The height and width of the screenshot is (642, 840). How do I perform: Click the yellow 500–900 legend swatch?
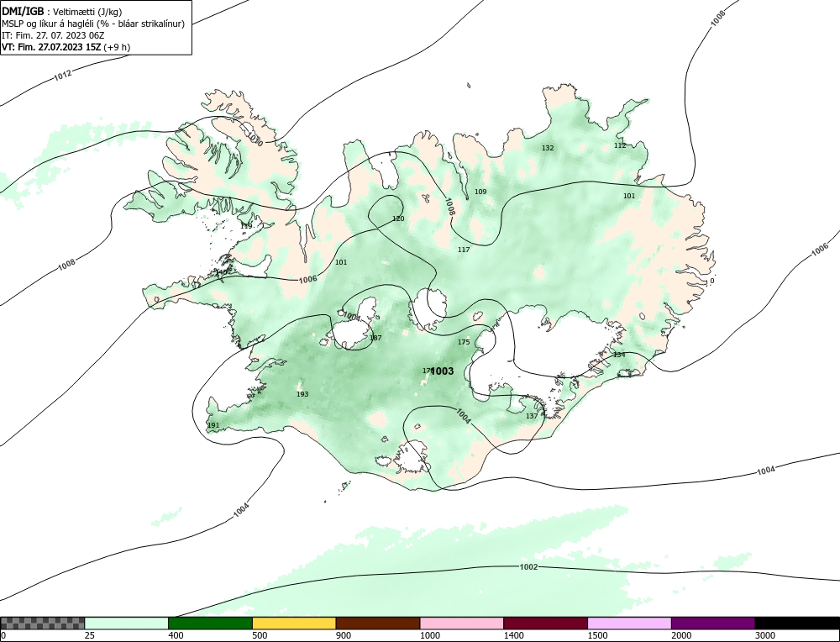point(294,623)
